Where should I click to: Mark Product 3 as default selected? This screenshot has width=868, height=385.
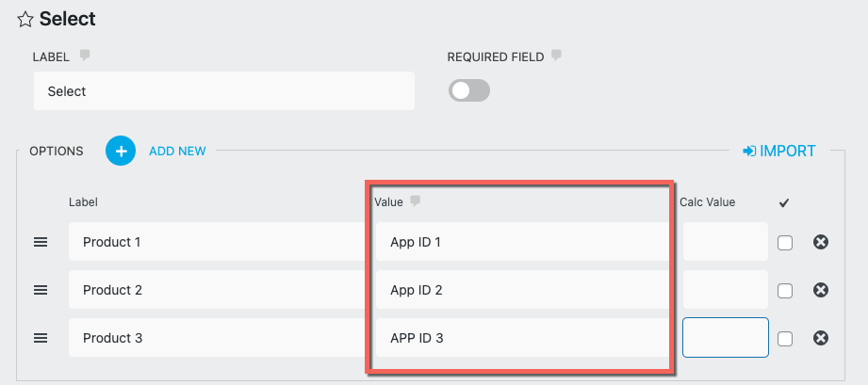tap(784, 339)
